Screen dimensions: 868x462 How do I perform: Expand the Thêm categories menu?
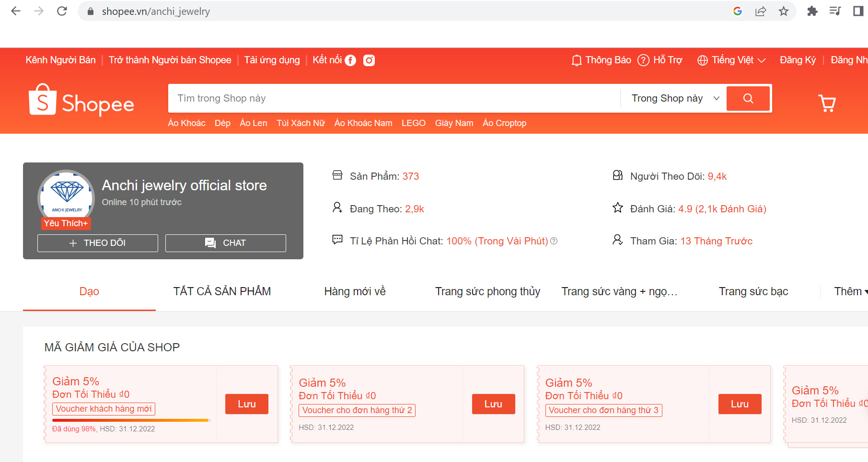tap(850, 291)
